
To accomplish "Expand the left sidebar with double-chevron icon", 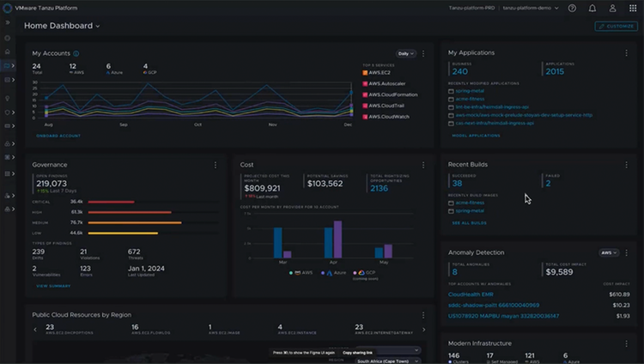I will 8,22.
